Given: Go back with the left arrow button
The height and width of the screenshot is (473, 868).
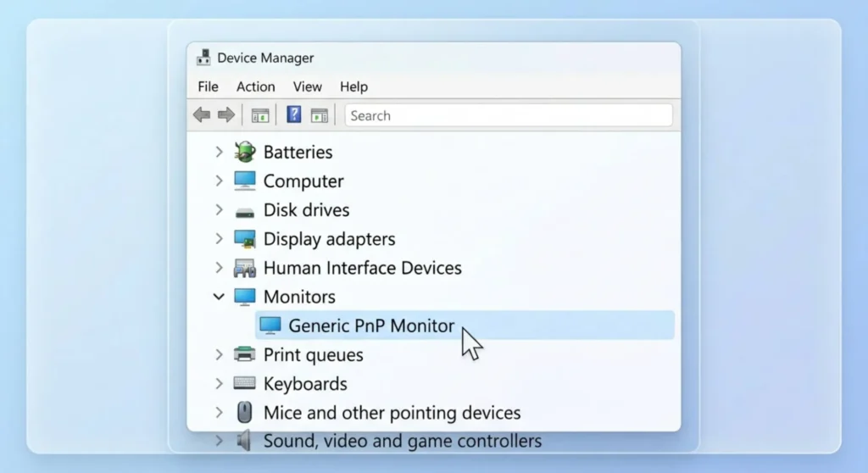Looking at the screenshot, I should coord(202,115).
